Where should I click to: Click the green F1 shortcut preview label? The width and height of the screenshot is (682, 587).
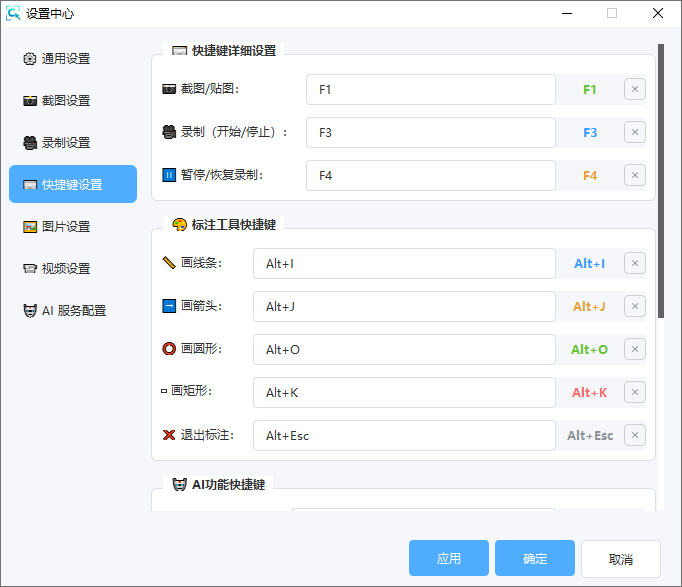(x=589, y=90)
